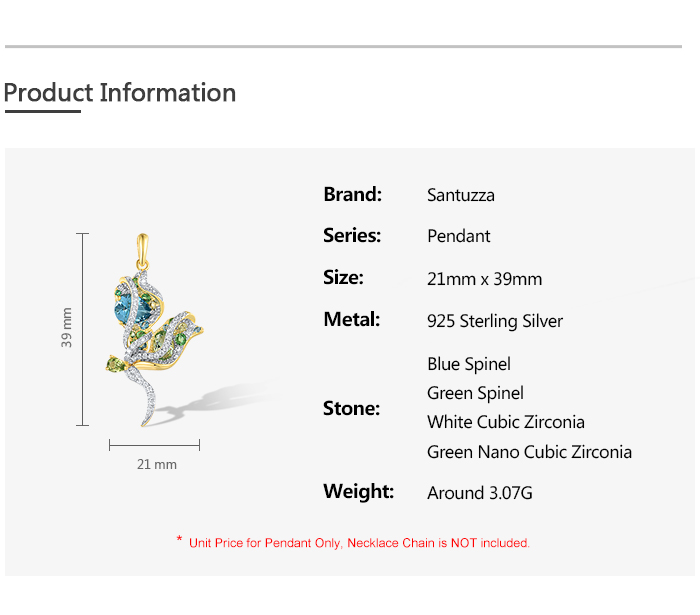
Task: Click the flower pendant product image
Action: [158, 330]
